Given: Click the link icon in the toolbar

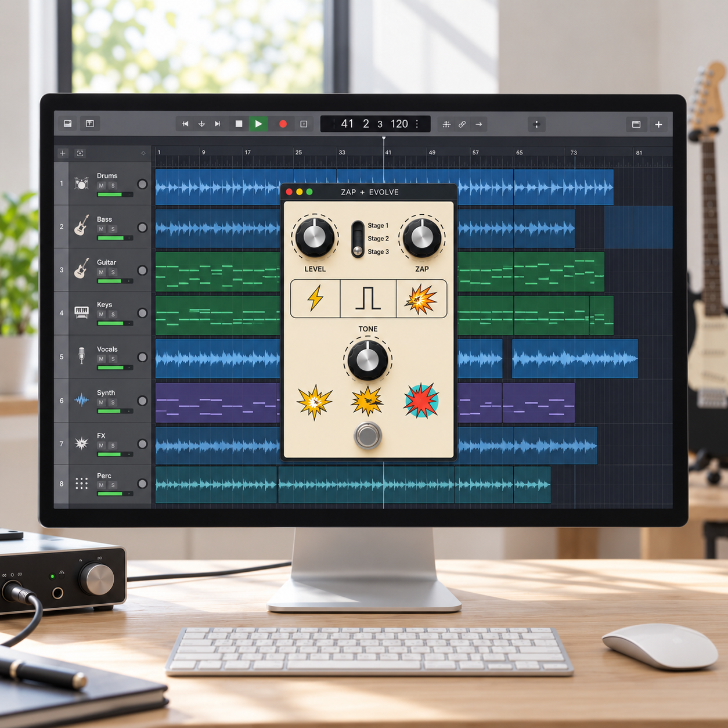Looking at the screenshot, I should [462, 124].
